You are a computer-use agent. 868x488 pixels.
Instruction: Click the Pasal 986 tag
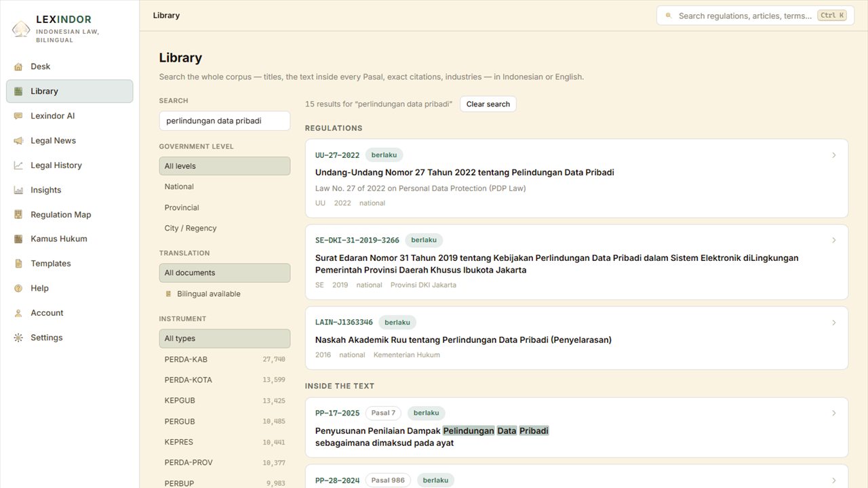click(388, 481)
